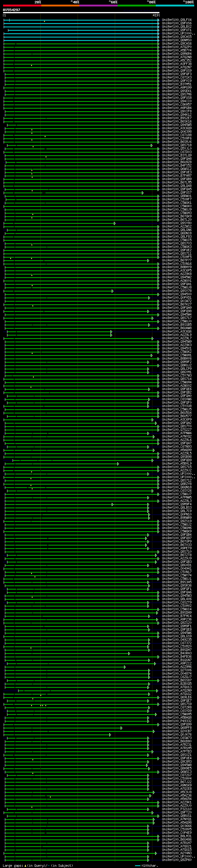Click the orange ~40% identity legend segment
Image resolution: width=197 pixels, height=868 pixels.
60,6
